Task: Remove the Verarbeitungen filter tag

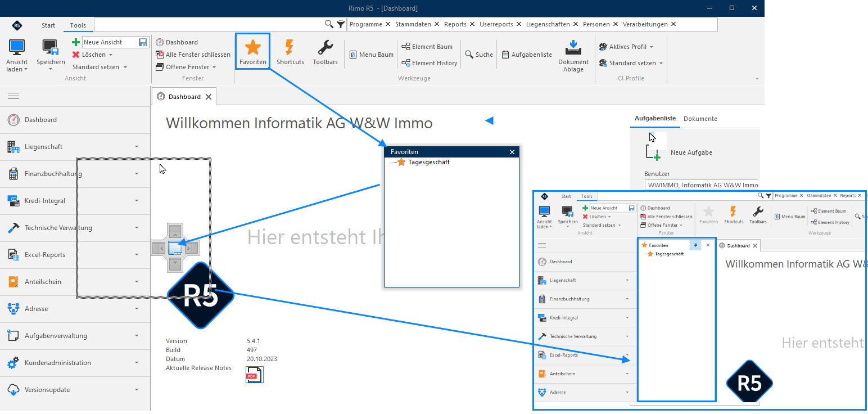Action: click(x=673, y=24)
